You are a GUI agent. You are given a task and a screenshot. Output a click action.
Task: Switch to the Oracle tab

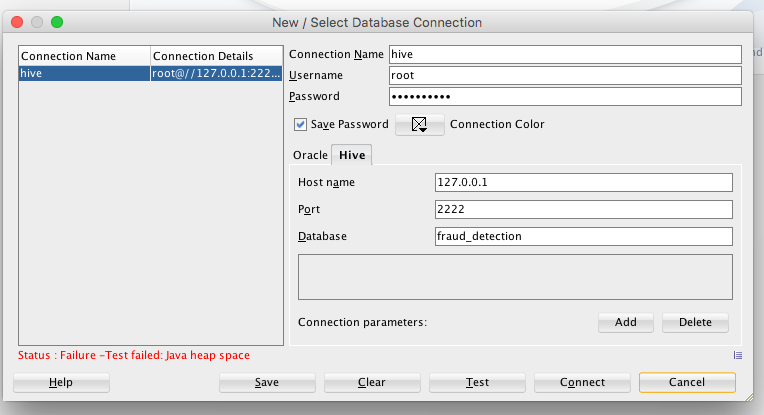click(310, 155)
